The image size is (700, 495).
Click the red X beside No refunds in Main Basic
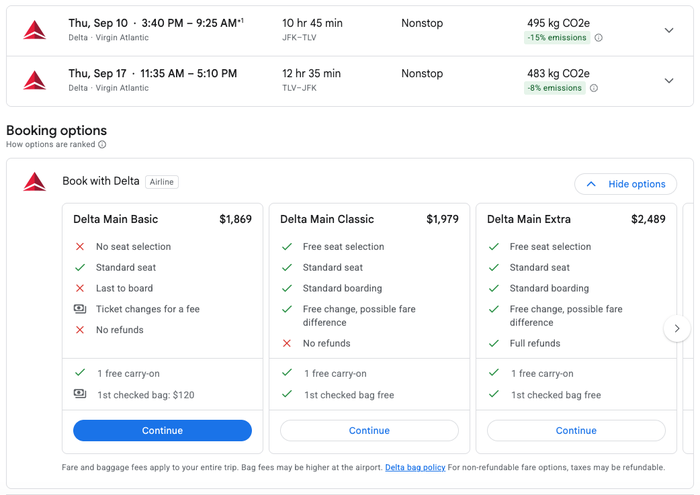click(80, 330)
